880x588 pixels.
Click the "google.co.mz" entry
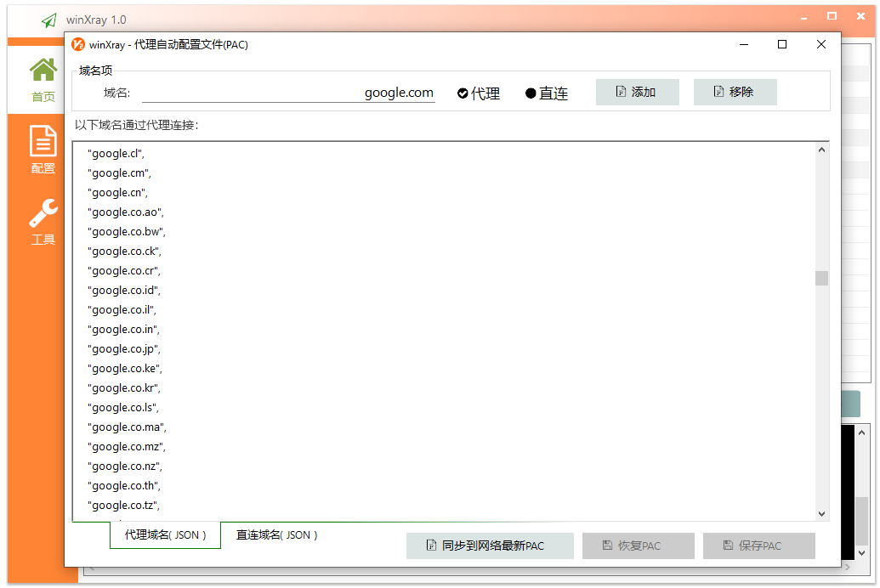point(127,447)
